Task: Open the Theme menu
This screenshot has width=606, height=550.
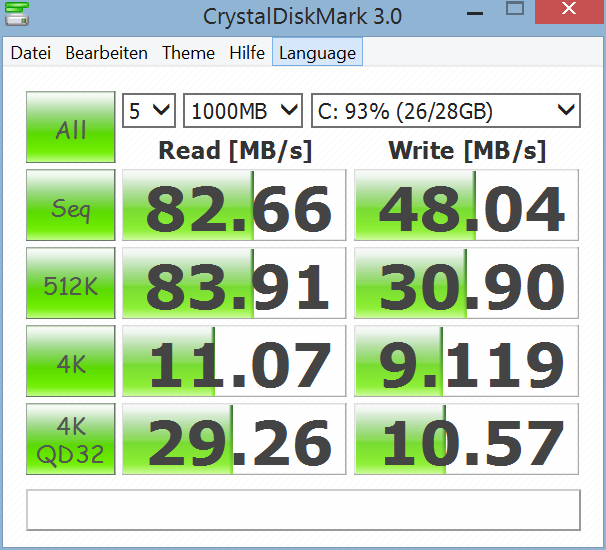Action: 188,53
